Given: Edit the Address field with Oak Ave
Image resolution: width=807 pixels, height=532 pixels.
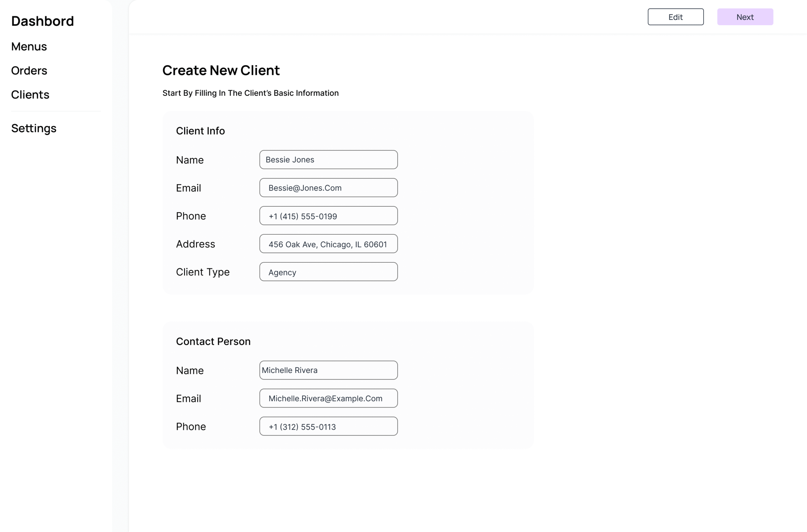Looking at the screenshot, I should 328,243.
